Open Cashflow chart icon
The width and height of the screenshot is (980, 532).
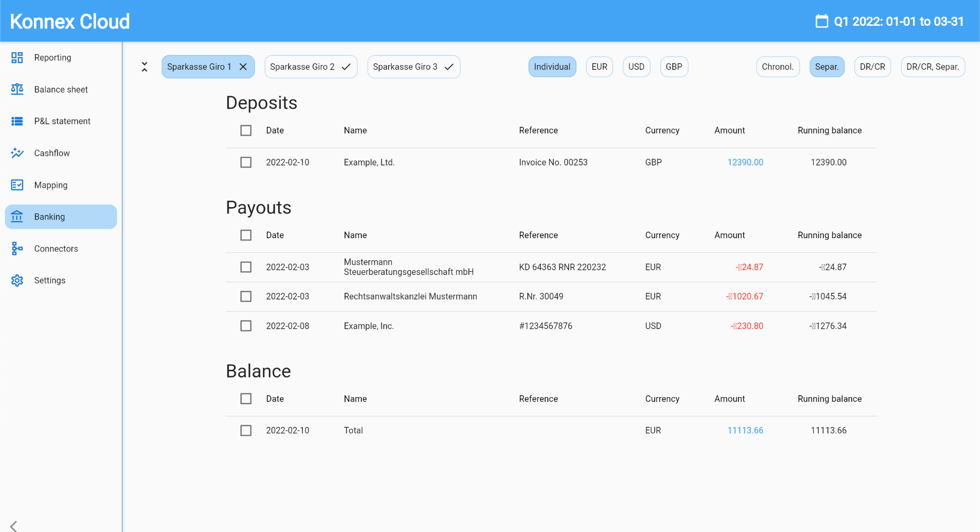pyautogui.click(x=17, y=153)
